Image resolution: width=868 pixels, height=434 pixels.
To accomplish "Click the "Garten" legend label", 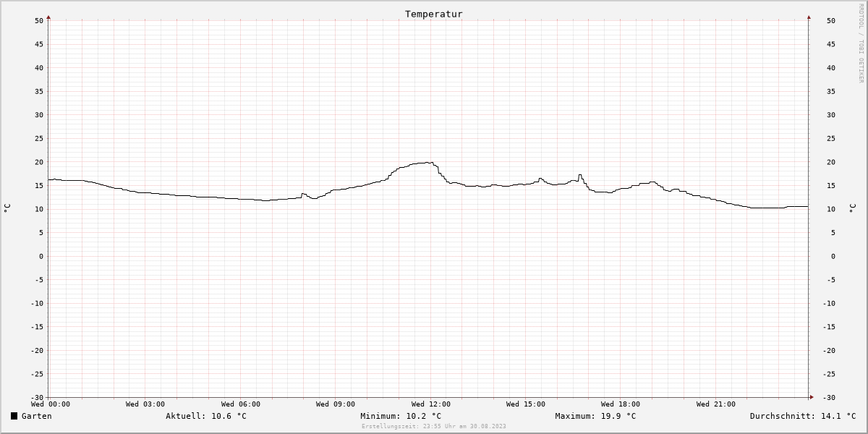I will click(x=37, y=416).
